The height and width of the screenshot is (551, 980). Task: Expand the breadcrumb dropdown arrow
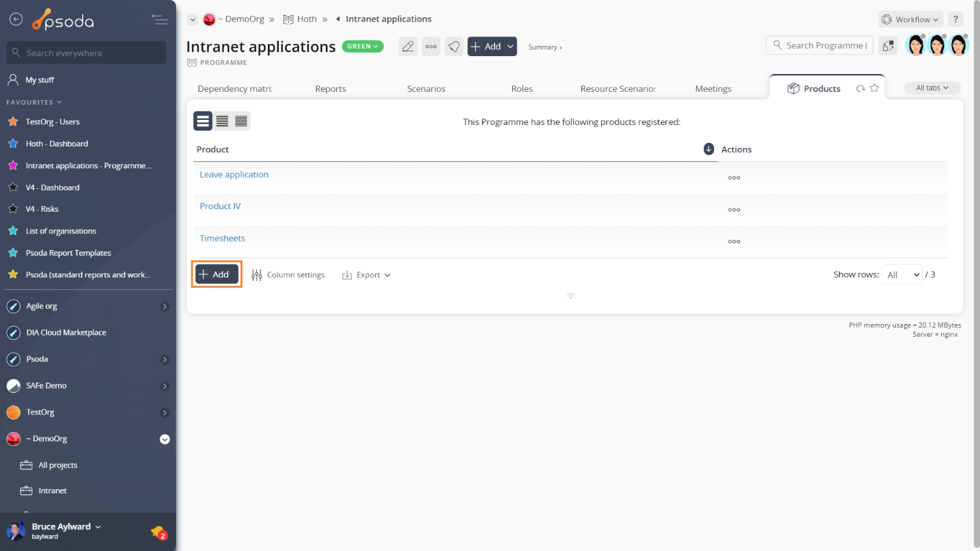[193, 20]
